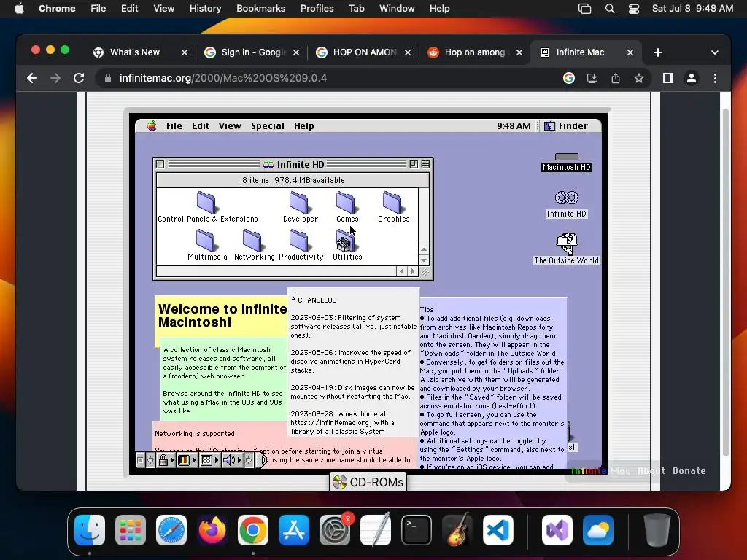The width and height of the screenshot is (747, 560).
Task: Bookmark this page with the star icon
Action: click(x=639, y=78)
